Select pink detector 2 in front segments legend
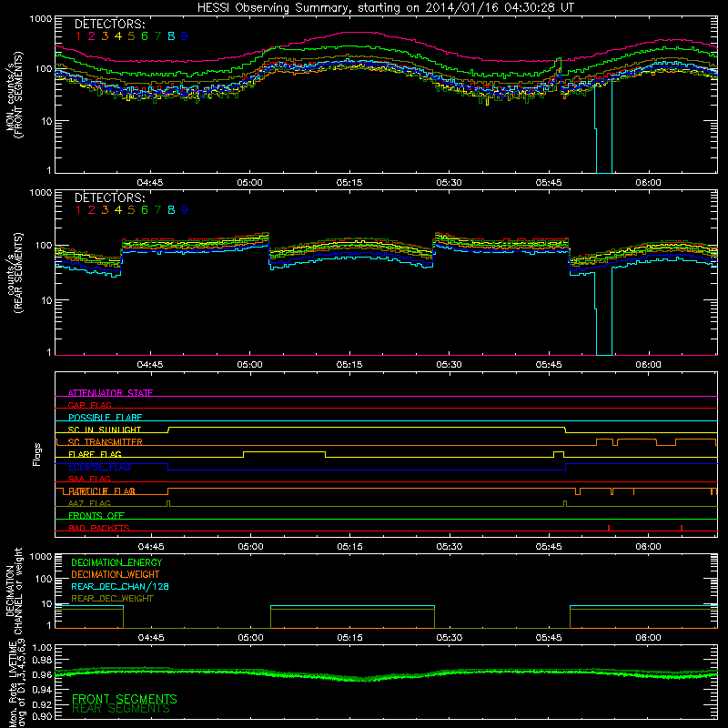This screenshot has height=728, width=728. pos(92,36)
